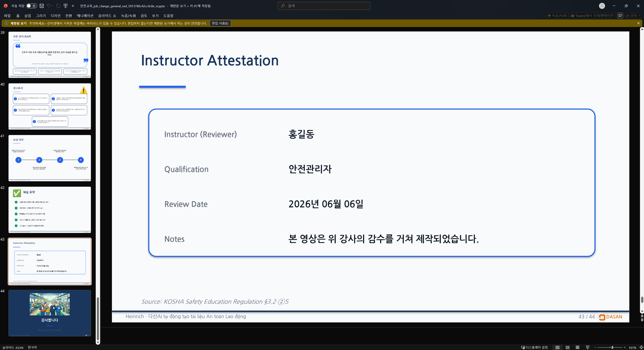Click the Notes text about 강사의 감수
644x350 pixels.
click(x=384, y=239)
